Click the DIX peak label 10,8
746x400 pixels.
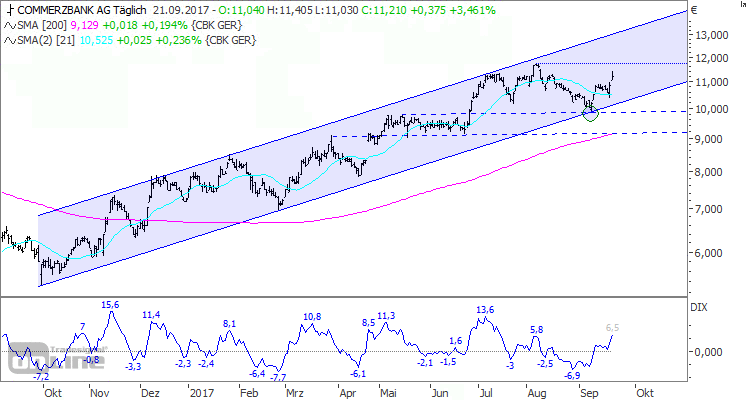click(312, 317)
